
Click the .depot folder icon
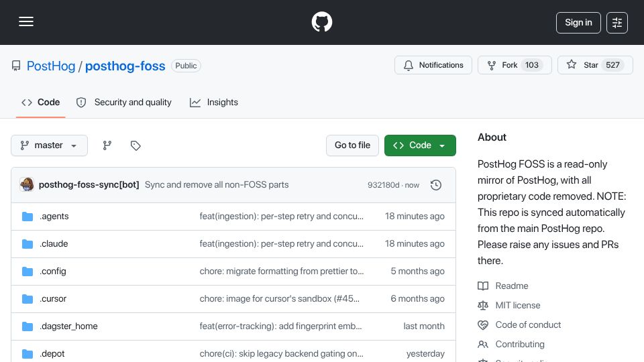point(28,353)
